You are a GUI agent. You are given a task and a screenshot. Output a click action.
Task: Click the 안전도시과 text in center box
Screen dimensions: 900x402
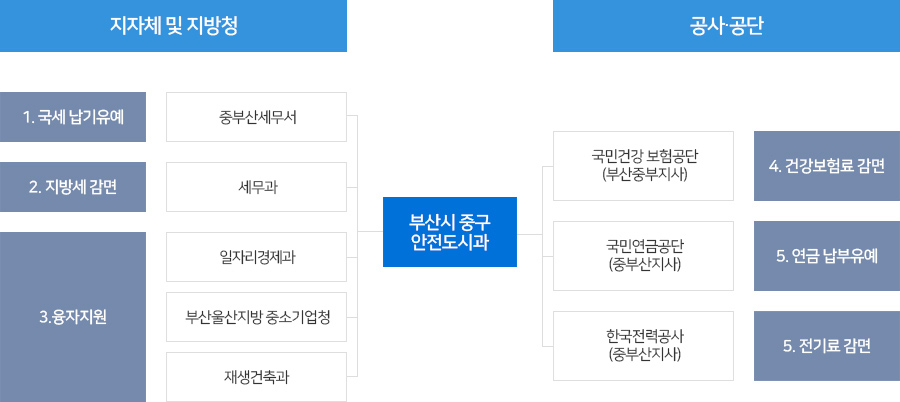tap(450, 242)
